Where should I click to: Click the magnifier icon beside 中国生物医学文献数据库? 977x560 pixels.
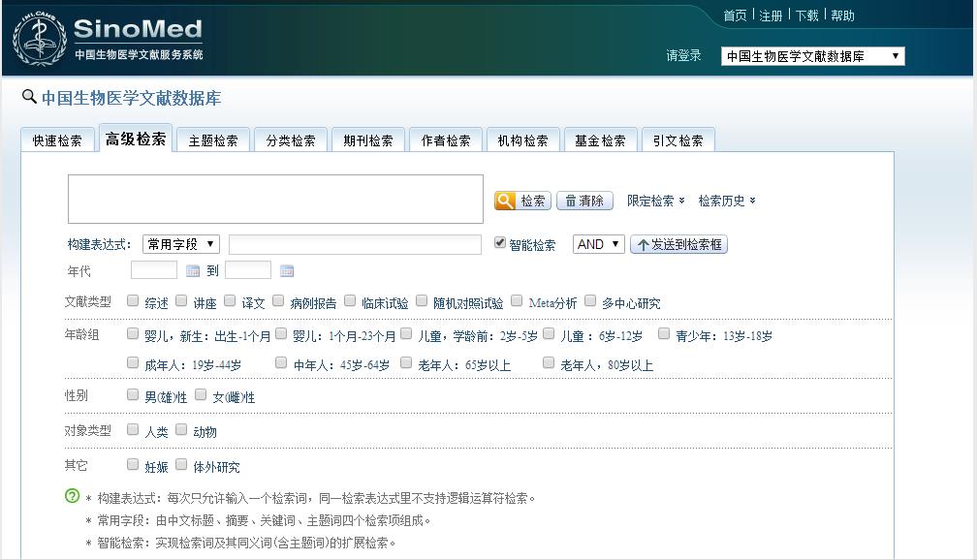coord(29,97)
